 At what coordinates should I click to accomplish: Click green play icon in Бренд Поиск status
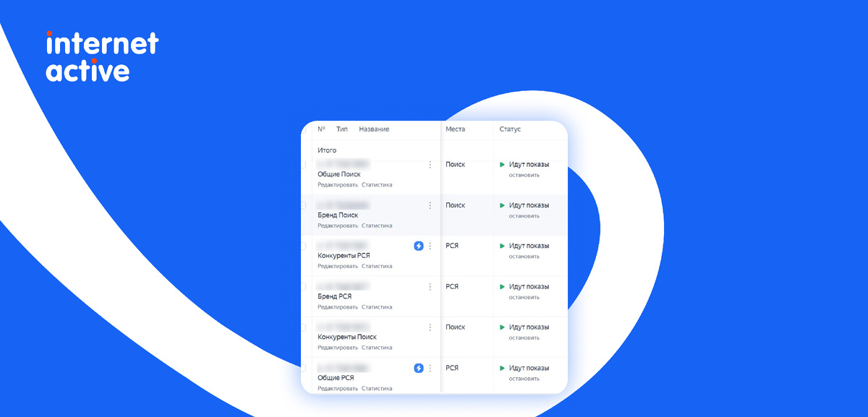tap(502, 205)
